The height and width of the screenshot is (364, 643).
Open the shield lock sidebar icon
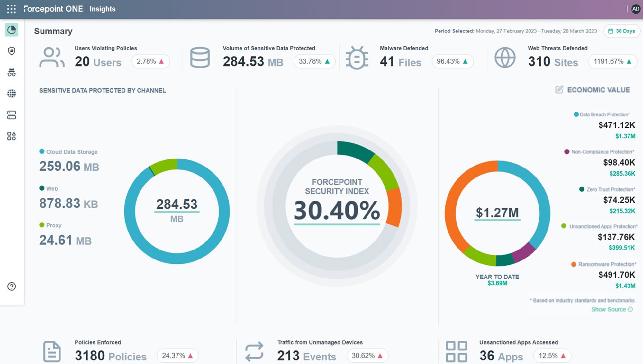point(12,51)
